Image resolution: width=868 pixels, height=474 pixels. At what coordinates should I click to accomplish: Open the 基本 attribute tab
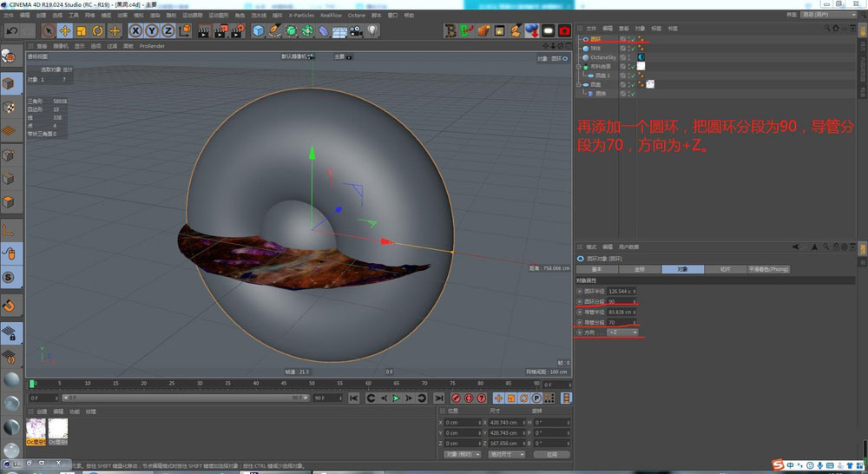[596, 269]
